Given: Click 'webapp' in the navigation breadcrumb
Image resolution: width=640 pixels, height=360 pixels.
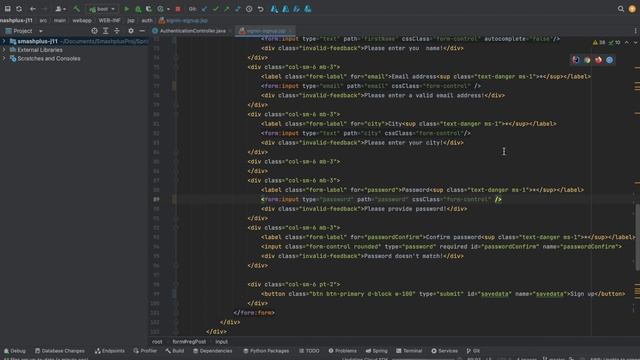Looking at the screenshot, I should coord(82,20).
